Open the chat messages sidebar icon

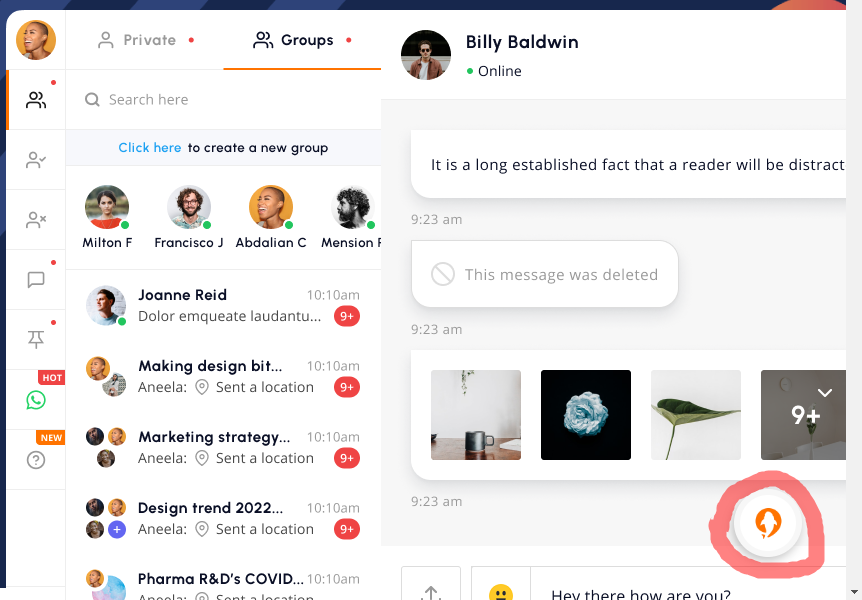pos(36,279)
